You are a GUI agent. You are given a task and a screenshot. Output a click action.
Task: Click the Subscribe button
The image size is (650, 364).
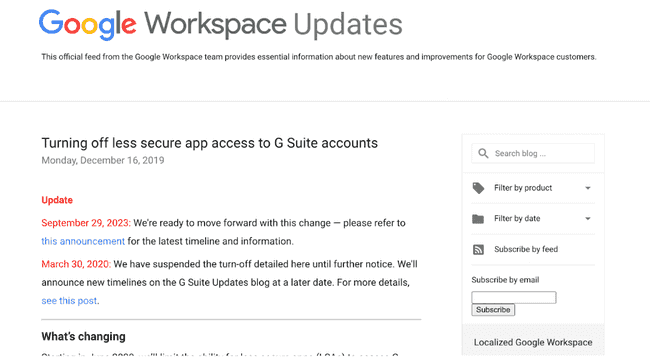coord(493,310)
